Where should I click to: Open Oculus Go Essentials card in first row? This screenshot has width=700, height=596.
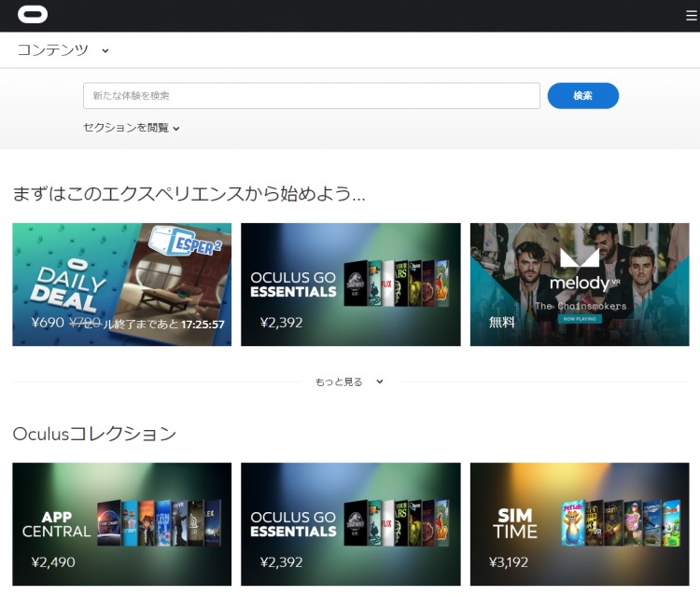(x=350, y=284)
